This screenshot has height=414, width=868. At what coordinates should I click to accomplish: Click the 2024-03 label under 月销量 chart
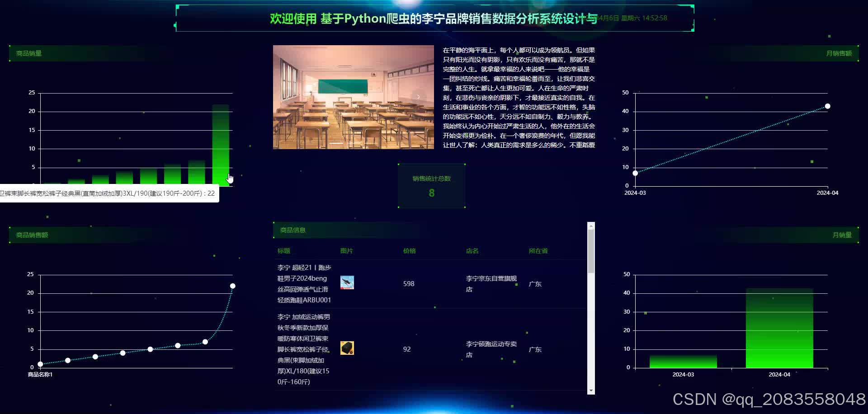pos(683,375)
